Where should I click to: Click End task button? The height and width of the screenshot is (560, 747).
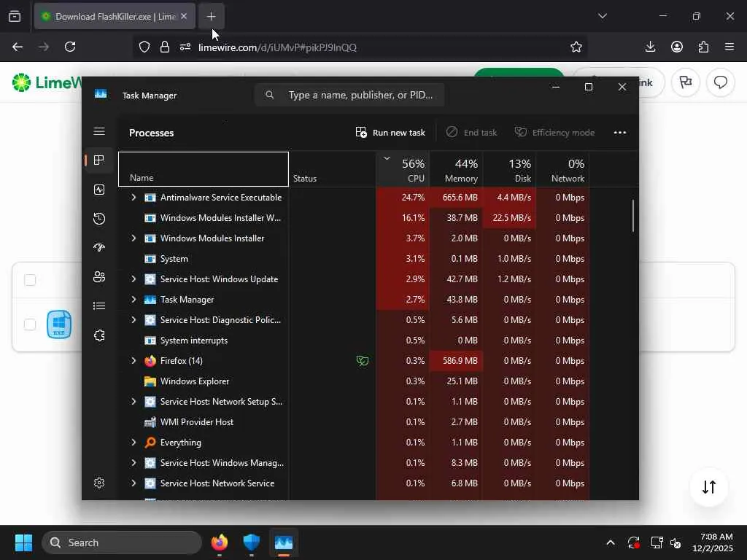tap(472, 133)
